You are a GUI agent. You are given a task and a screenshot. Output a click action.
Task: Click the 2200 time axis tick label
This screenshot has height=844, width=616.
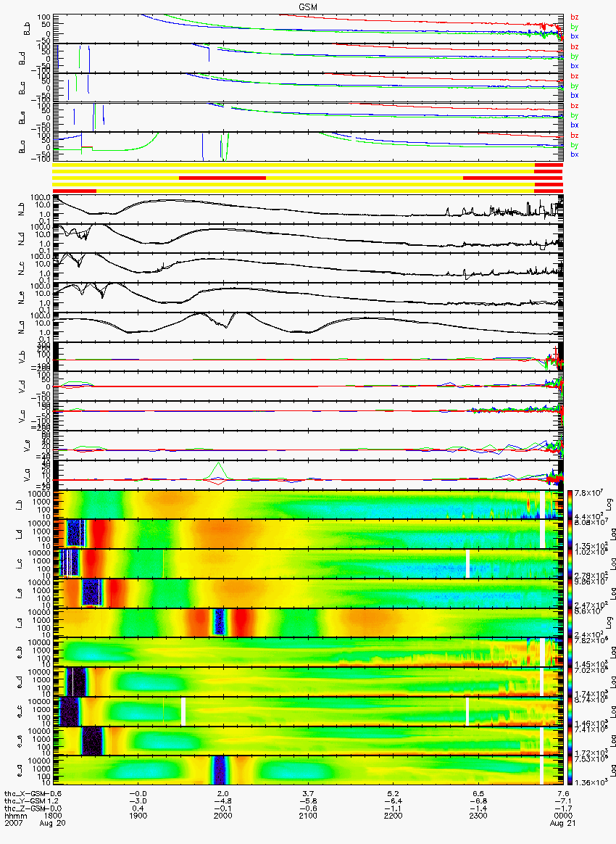coord(394,816)
